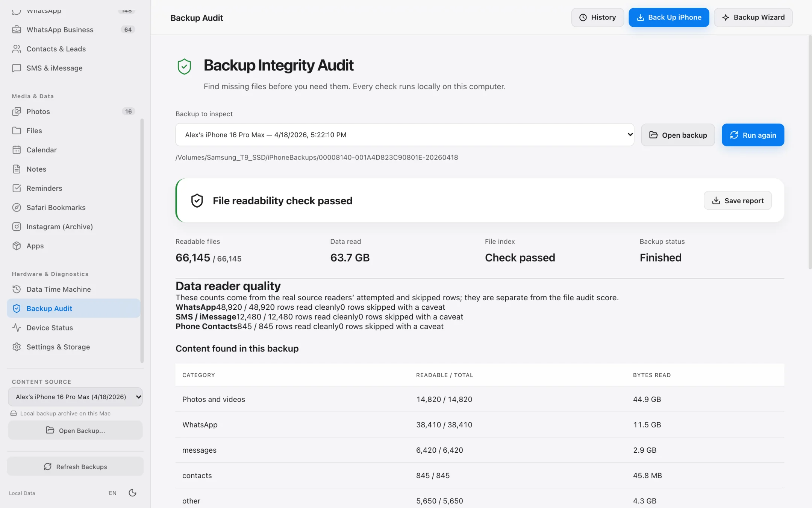Select Device Status in sidebar
This screenshot has width=812, height=508.
73,327
